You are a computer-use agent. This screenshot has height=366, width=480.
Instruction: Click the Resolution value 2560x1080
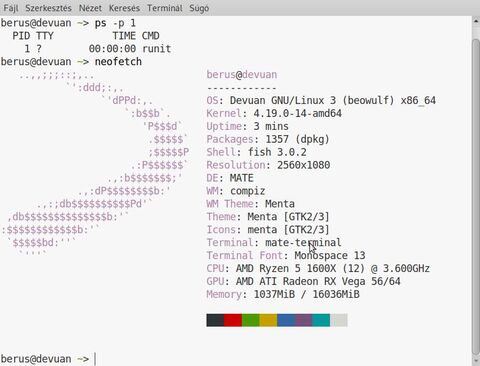[303, 165]
